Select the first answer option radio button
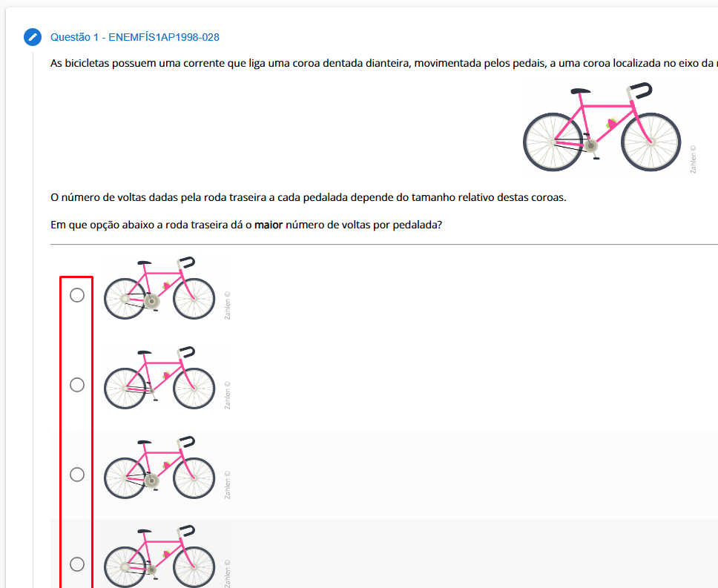This screenshot has width=718, height=588. pos(77,295)
